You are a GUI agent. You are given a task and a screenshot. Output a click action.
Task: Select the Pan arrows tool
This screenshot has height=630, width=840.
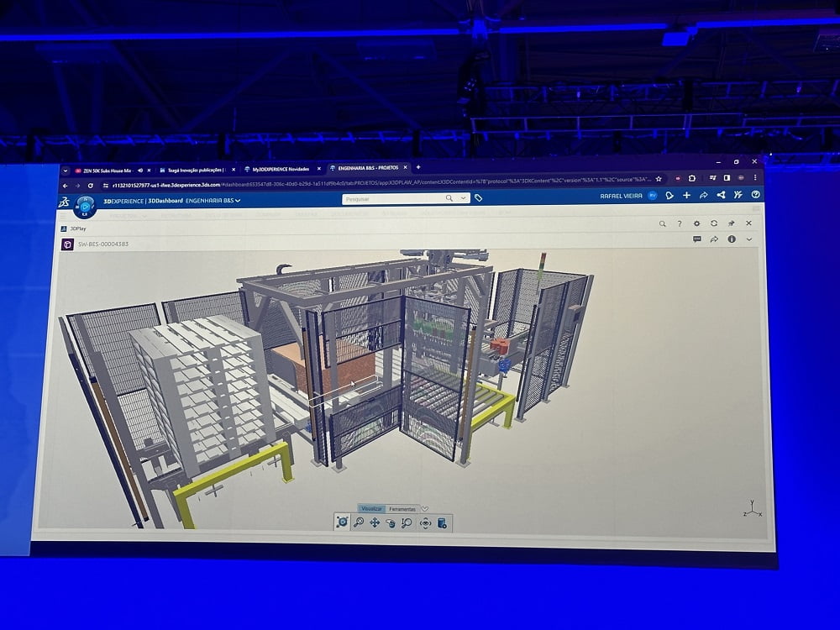pyautogui.click(x=375, y=522)
